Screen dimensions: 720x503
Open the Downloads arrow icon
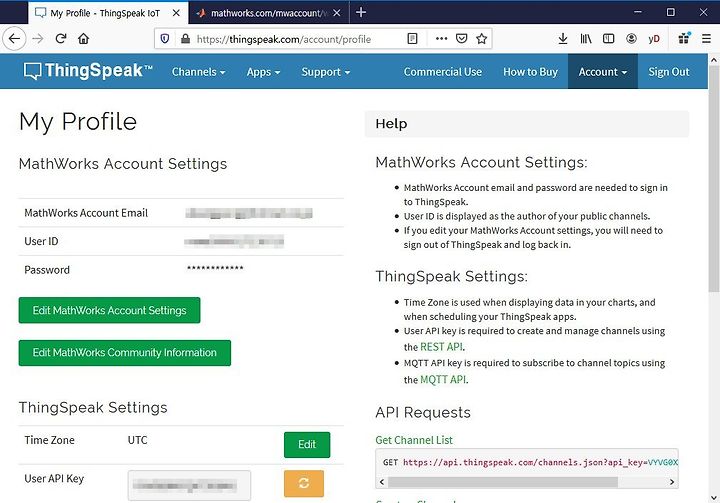[562, 39]
